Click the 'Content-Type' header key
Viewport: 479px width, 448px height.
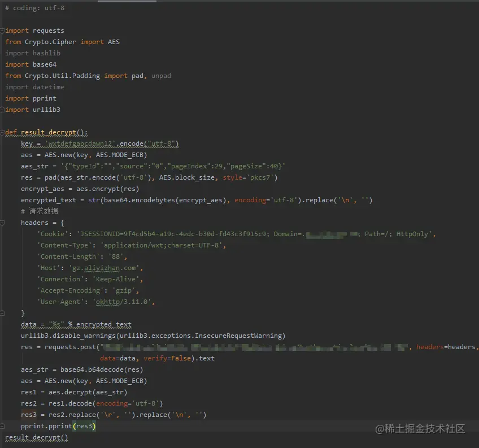point(64,245)
